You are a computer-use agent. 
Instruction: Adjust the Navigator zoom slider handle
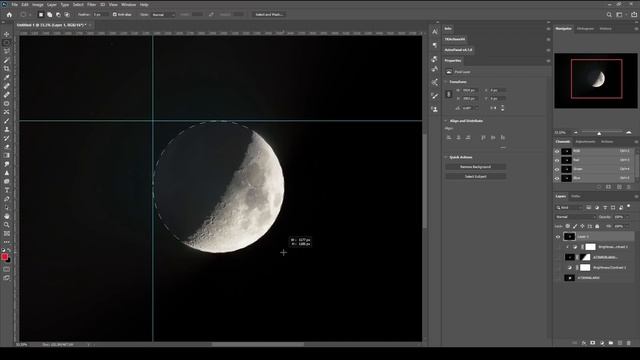tap(599, 133)
